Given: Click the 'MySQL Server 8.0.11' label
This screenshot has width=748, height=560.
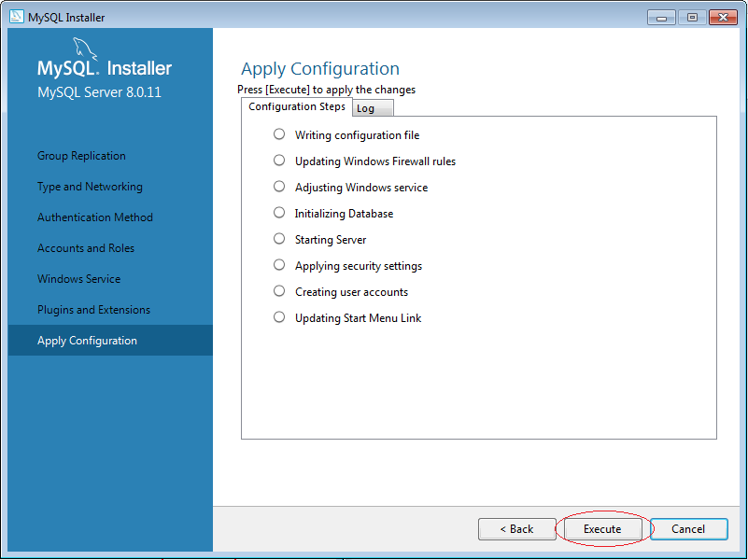Looking at the screenshot, I should [x=99, y=92].
